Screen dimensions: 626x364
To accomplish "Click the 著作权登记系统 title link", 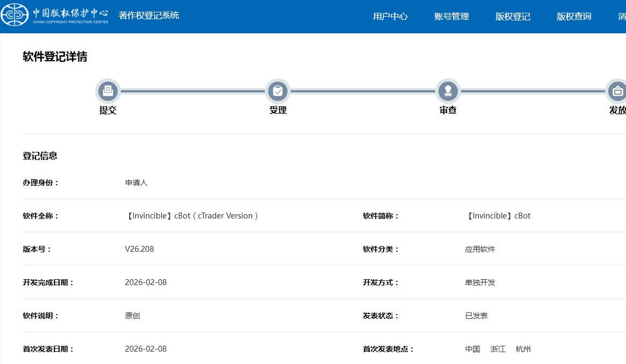I will tap(148, 16).
